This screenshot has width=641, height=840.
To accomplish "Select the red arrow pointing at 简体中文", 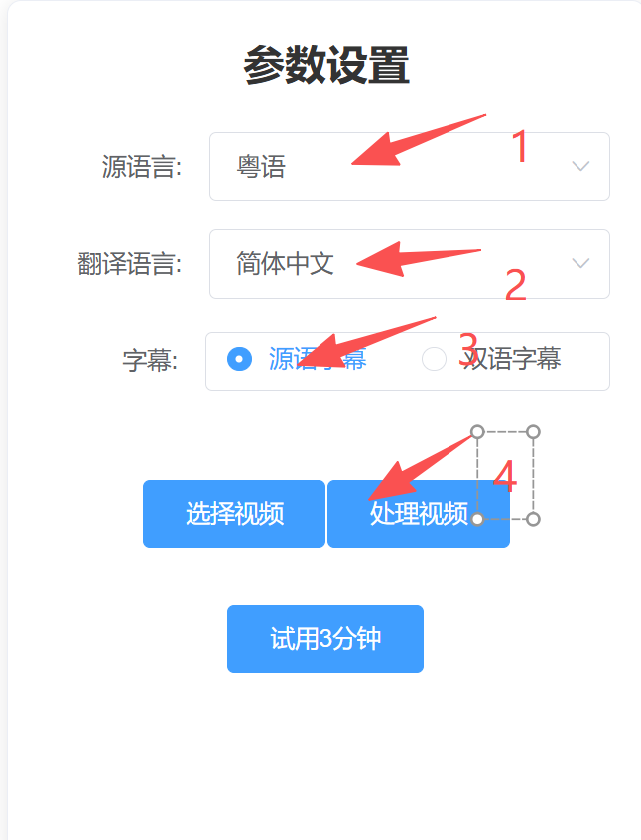I will [419, 259].
